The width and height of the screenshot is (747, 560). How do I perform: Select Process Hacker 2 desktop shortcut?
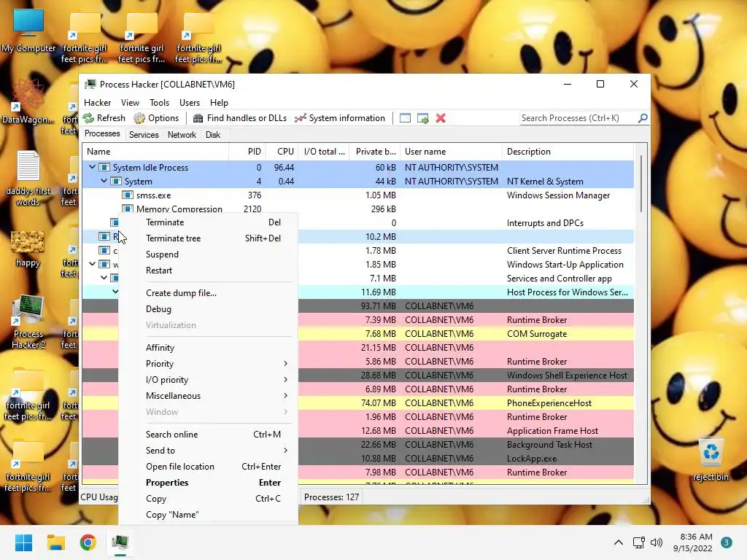tap(28, 322)
